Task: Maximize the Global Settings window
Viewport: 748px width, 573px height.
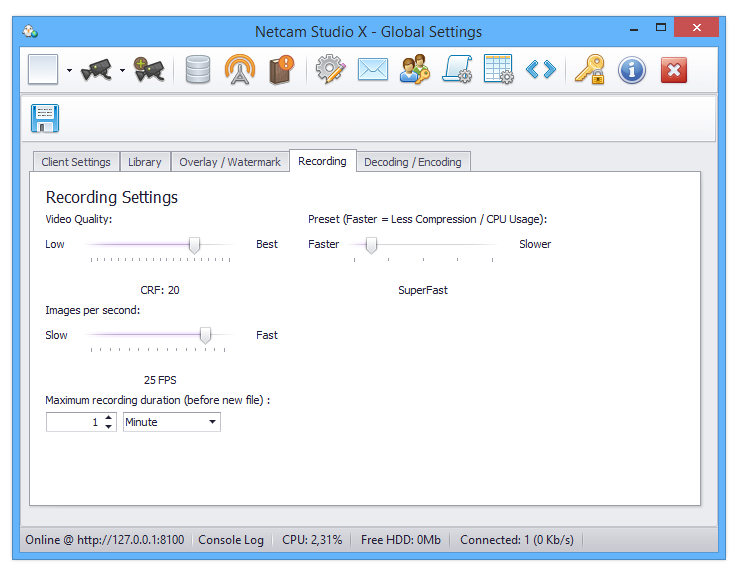Action: [x=661, y=28]
